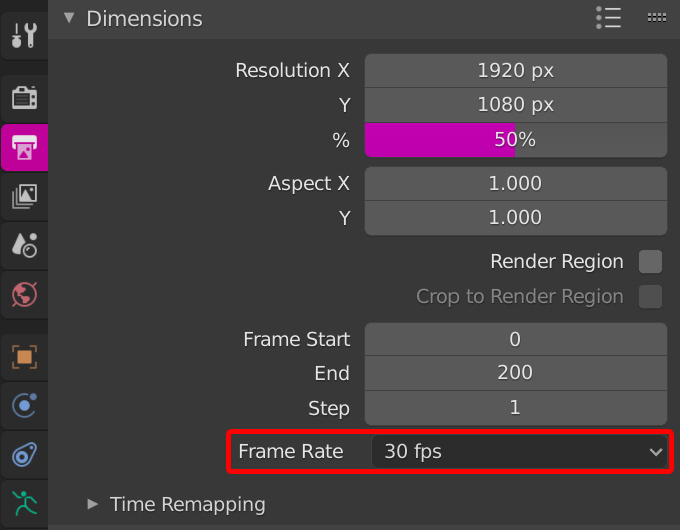680x530 pixels.
Task: Open the View Layer properties tab
Action: click(x=24, y=196)
